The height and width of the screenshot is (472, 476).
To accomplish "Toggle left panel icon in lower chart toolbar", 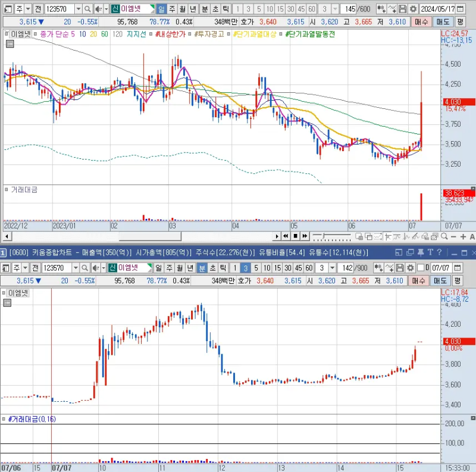I will (6, 268).
